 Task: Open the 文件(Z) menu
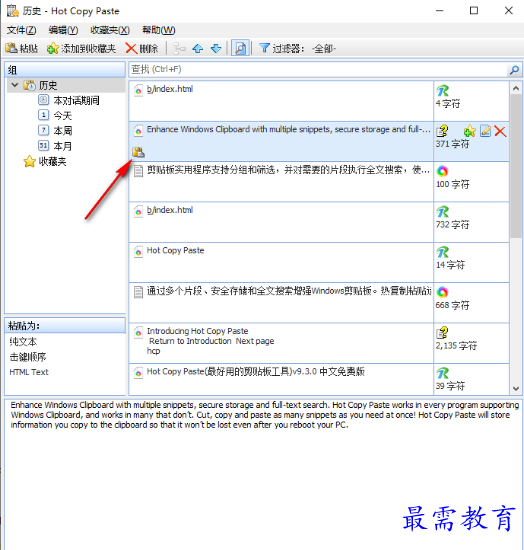click(21, 30)
